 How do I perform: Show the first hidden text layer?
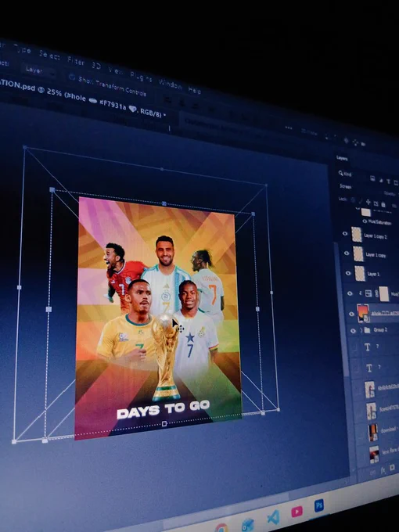tap(354, 347)
